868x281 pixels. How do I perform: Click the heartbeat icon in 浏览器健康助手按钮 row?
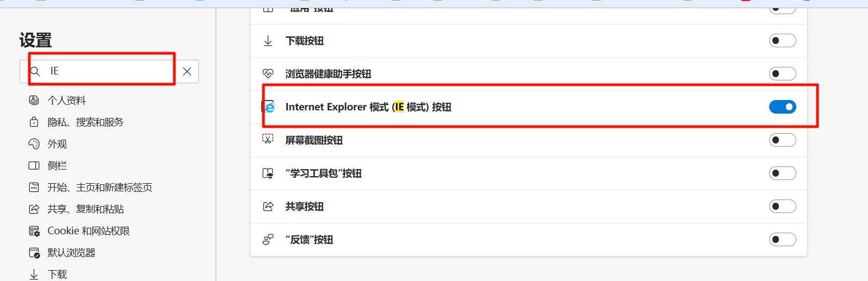pos(268,73)
